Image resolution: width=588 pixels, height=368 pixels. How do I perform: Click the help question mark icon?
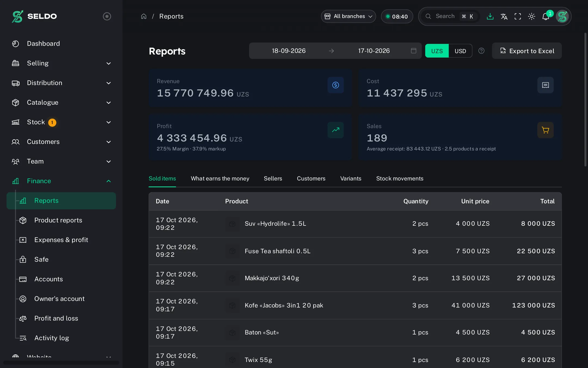[x=481, y=51]
